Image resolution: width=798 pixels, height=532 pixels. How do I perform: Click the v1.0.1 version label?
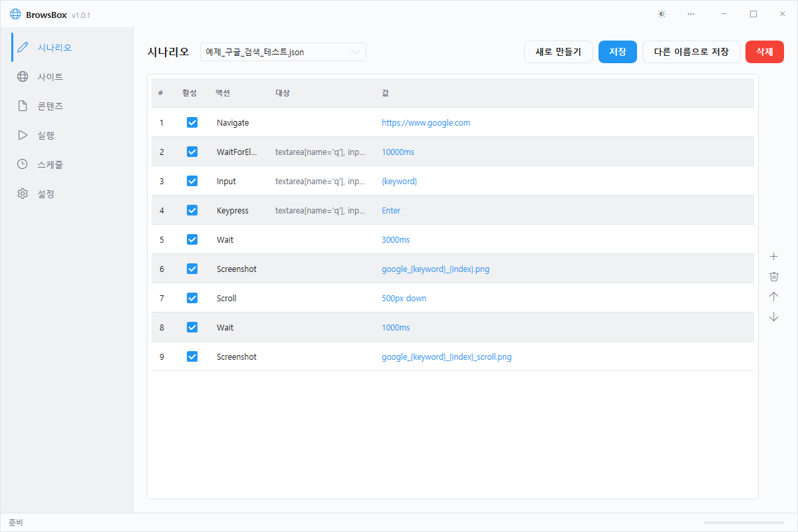81,15
